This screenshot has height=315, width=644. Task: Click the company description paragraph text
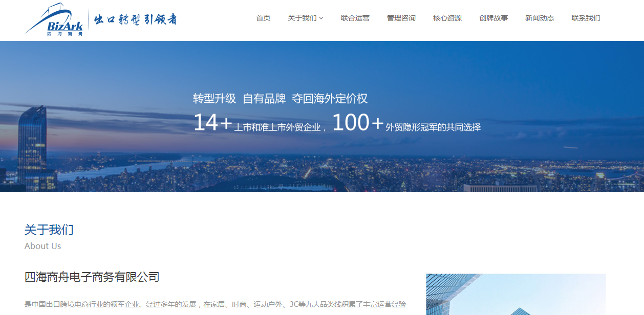click(x=215, y=304)
